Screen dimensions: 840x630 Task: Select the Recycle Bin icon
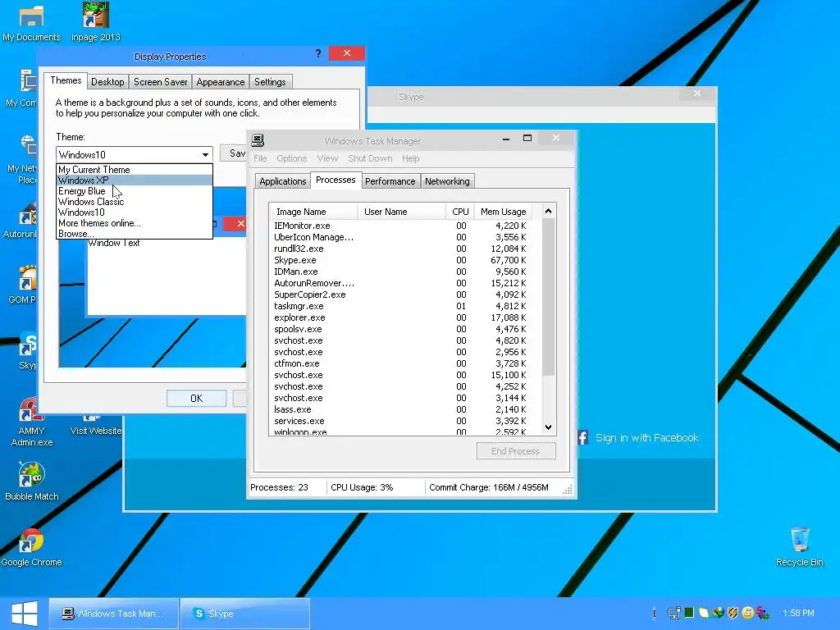[799, 547]
